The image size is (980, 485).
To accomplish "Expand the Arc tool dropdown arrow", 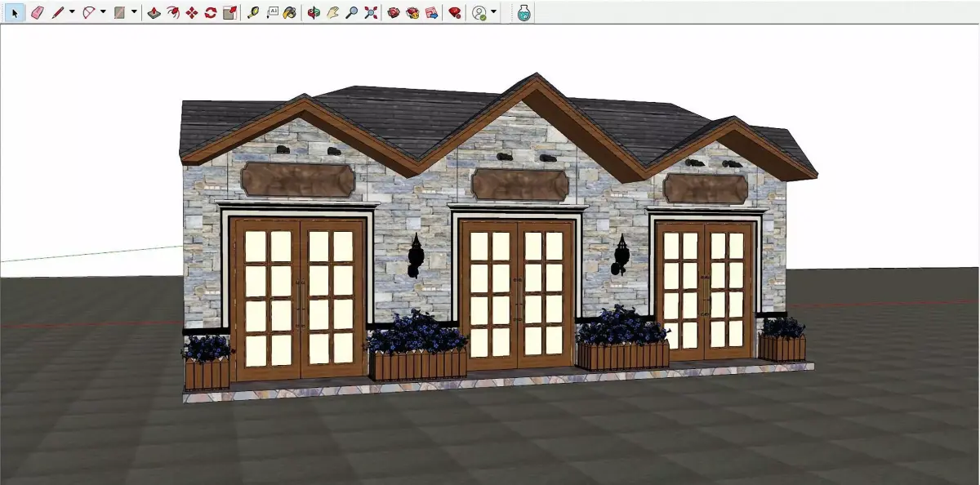I will (x=103, y=12).
